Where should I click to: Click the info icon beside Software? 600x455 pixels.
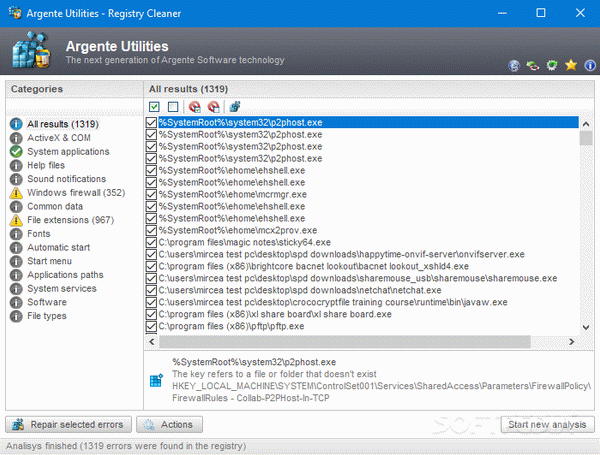[x=16, y=302]
